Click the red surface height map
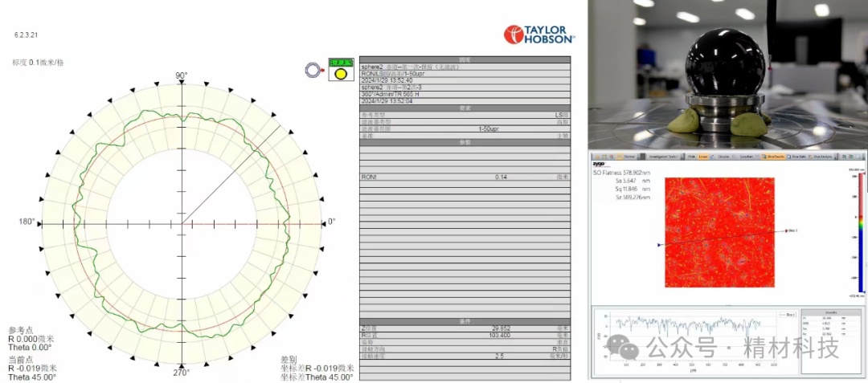Screen dimensions: 868x383 click(x=719, y=233)
